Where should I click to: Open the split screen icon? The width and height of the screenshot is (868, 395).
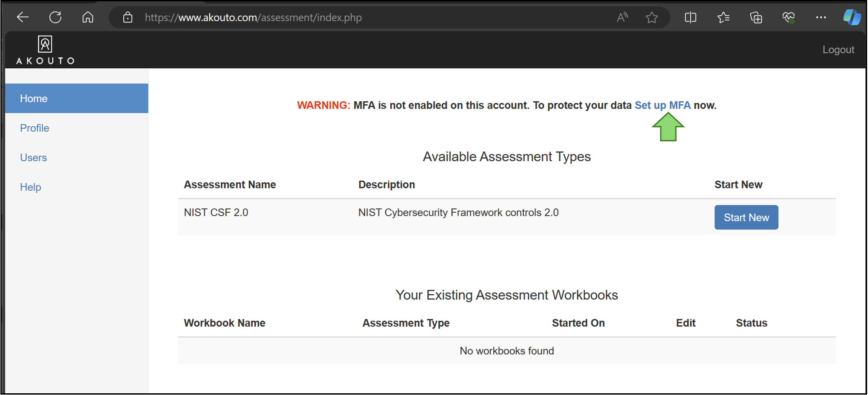tap(691, 17)
